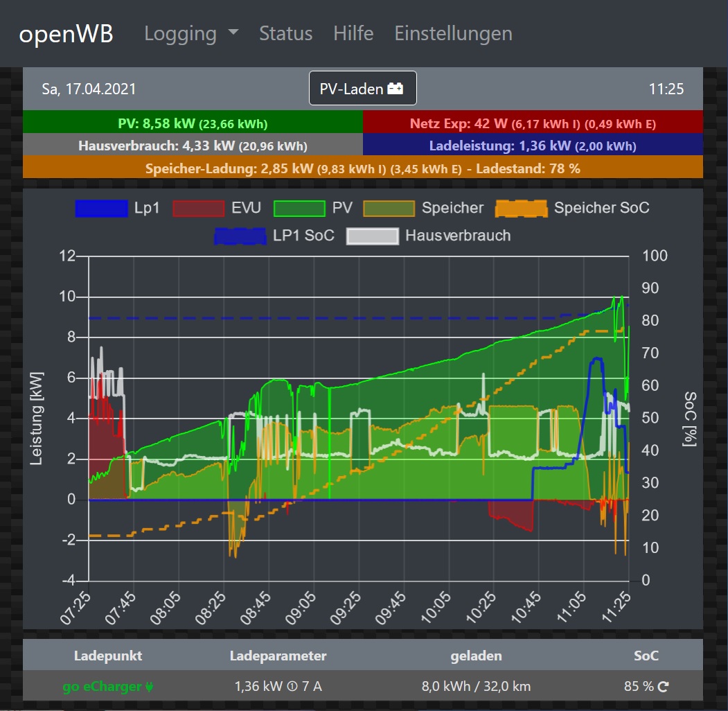Viewport: 728px width, 711px height.
Task: Click the orange Speicher-Ladung status bar
Action: point(362,168)
